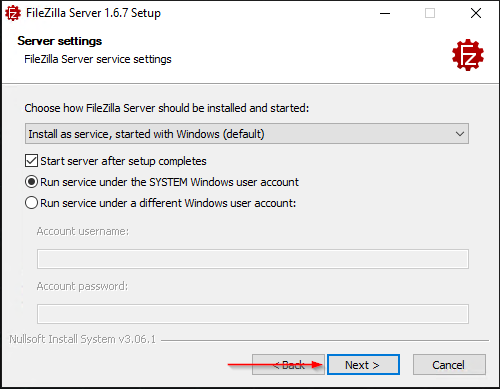
Task: Click the Choose how FileZilla Server installed text
Action: click(167, 108)
